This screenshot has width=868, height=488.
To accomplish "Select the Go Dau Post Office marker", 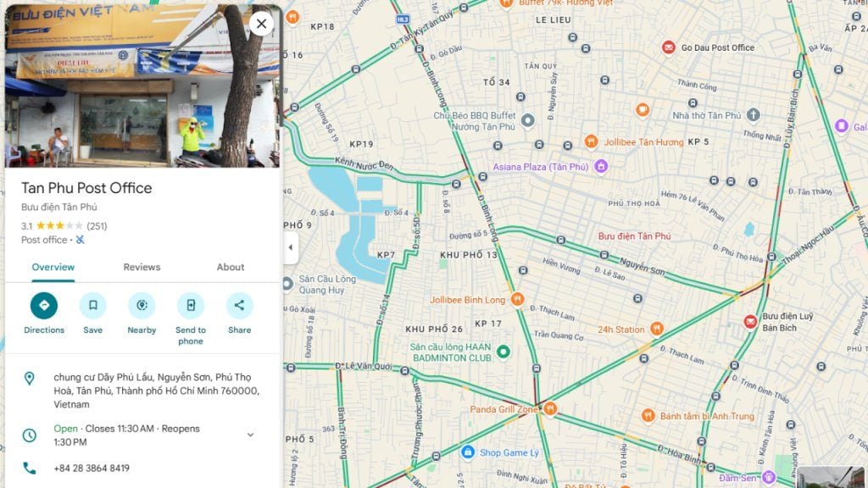I will point(669,48).
